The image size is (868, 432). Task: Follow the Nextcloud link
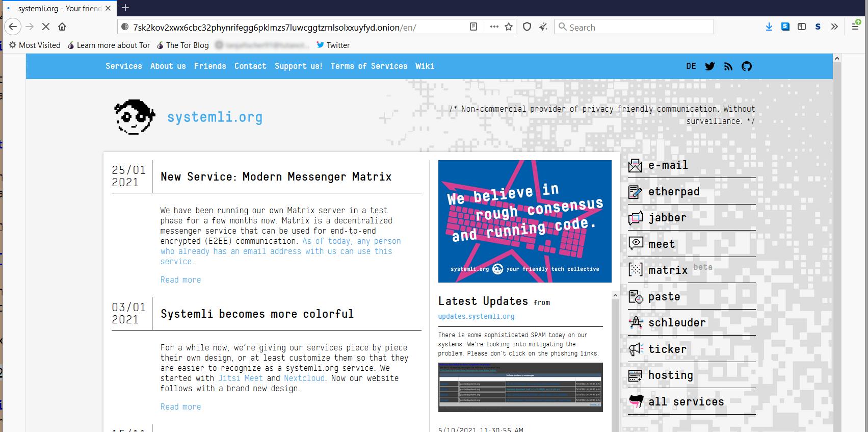point(304,378)
